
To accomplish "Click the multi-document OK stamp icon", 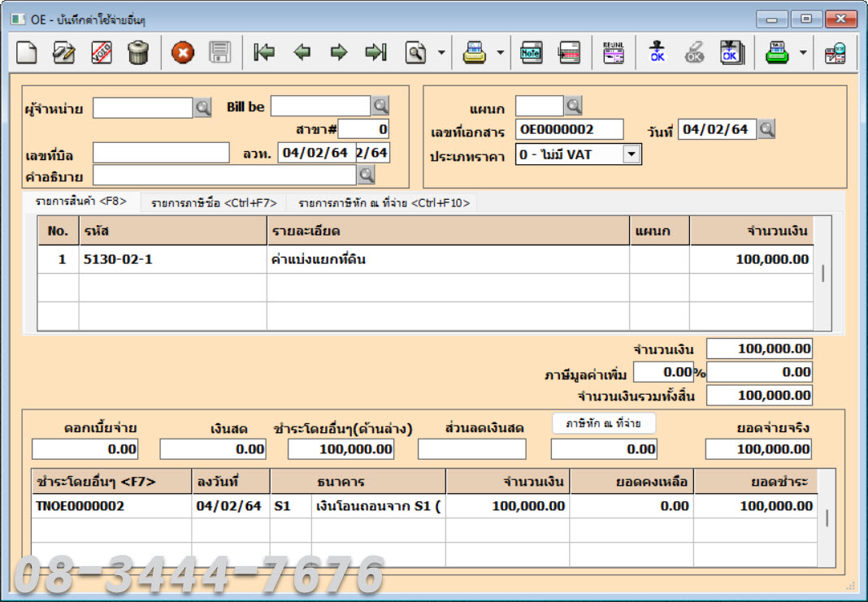I will [x=731, y=53].
